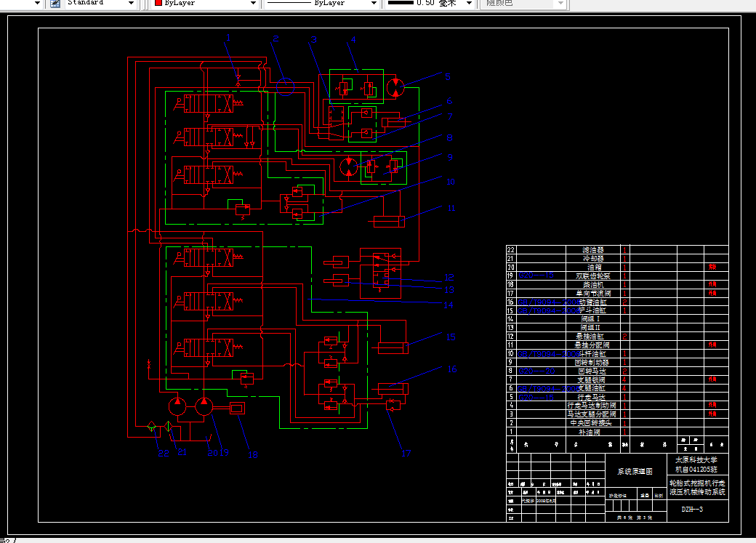The height and width of the screenshot is (543, 756).
Task: Click callout number 5 in the drawing
Action: [x=448, y=76]
